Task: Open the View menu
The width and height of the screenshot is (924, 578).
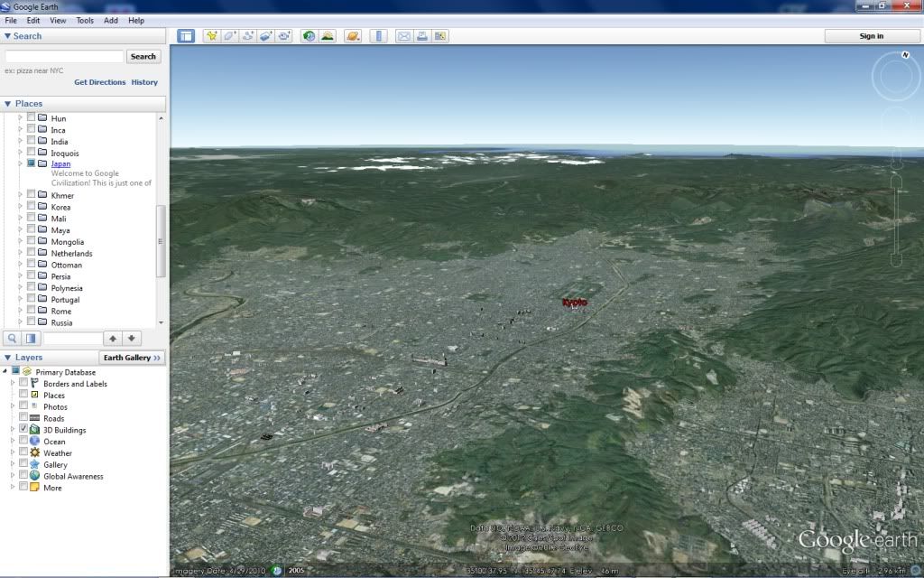Action: (58, 20)
